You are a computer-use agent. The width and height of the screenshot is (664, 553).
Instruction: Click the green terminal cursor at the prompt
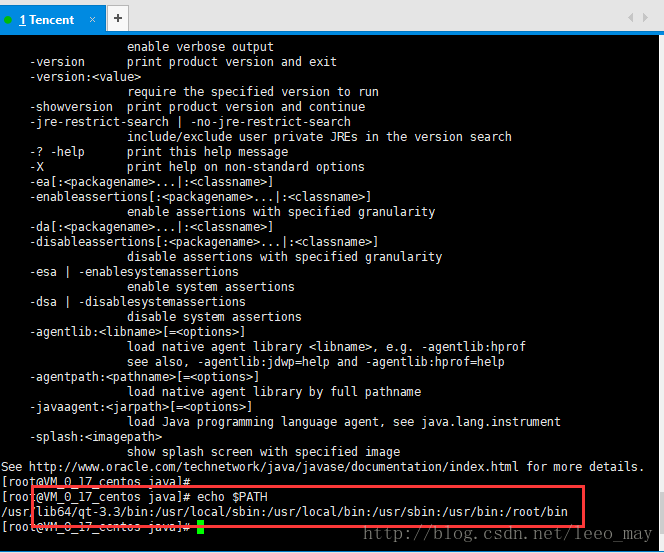click(200, 527)
